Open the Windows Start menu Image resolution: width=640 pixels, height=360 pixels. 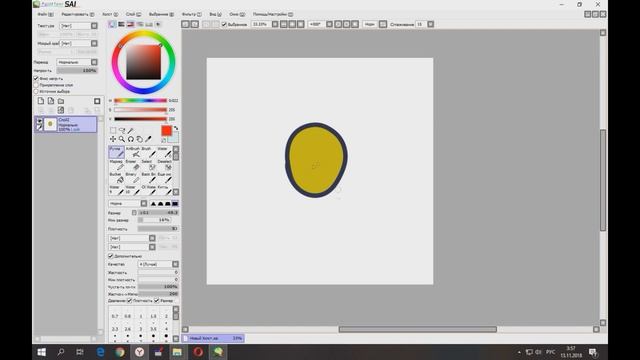(x=42, y=352)
